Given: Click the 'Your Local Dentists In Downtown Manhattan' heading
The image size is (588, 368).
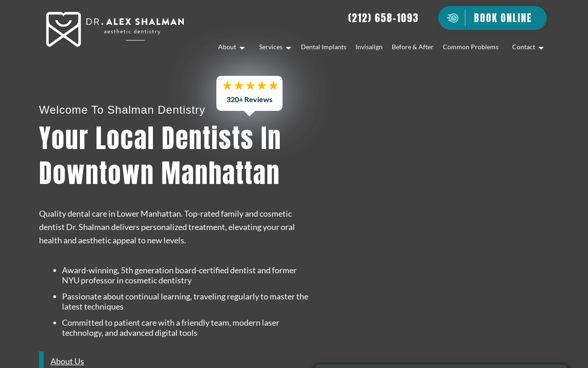Looking at the screenshot, I should pos(160,155).
